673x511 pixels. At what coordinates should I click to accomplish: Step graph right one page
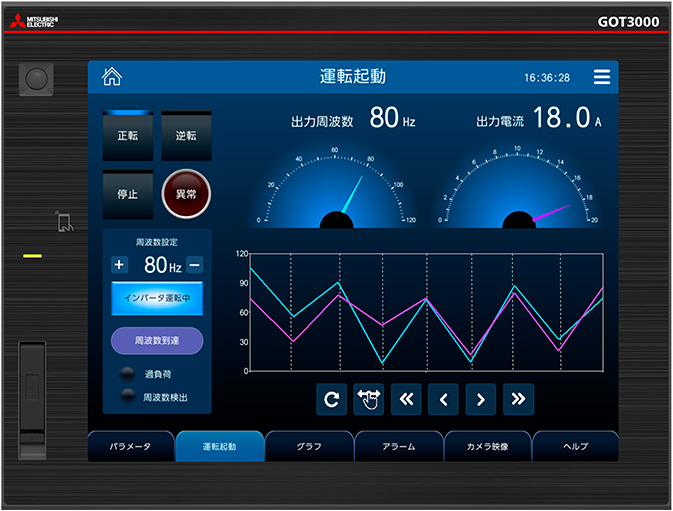480,399
